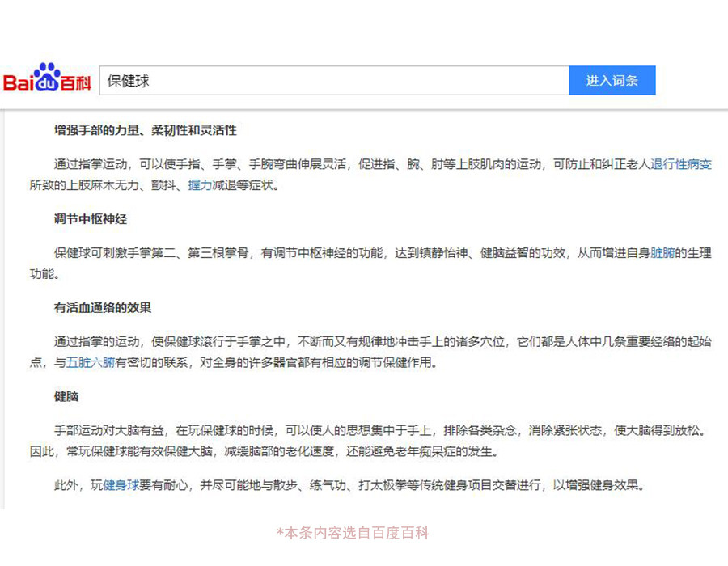Select heading 增强手部的力量、柔韧性和灵活性

click(146, 130)
